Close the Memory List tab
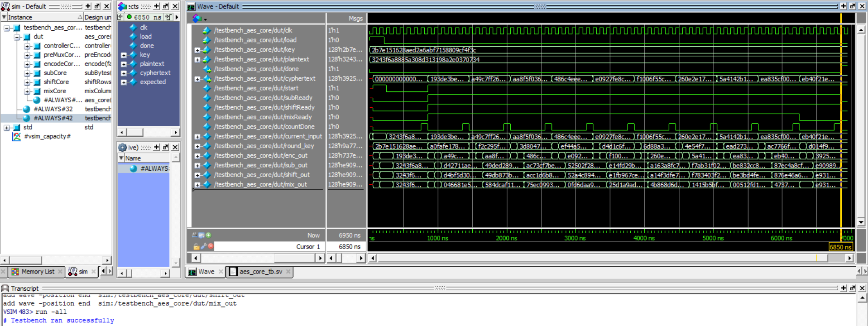 click(60, 272)
